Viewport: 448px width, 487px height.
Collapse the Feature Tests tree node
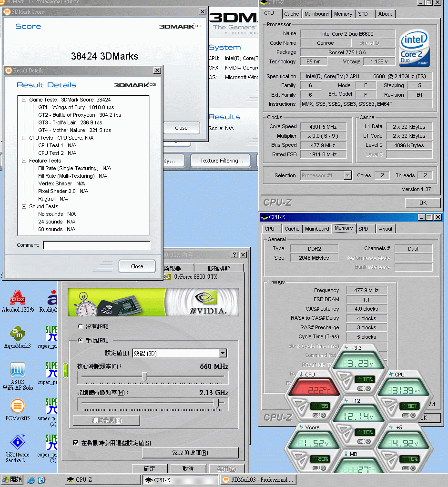coord(24,161)
